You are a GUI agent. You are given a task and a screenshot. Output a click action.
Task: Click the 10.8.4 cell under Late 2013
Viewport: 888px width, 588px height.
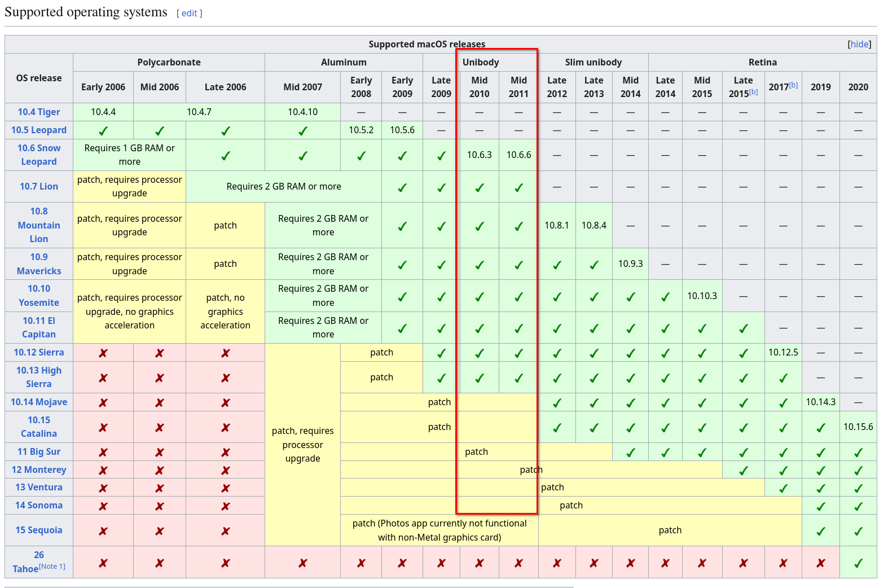coord(594,225)
